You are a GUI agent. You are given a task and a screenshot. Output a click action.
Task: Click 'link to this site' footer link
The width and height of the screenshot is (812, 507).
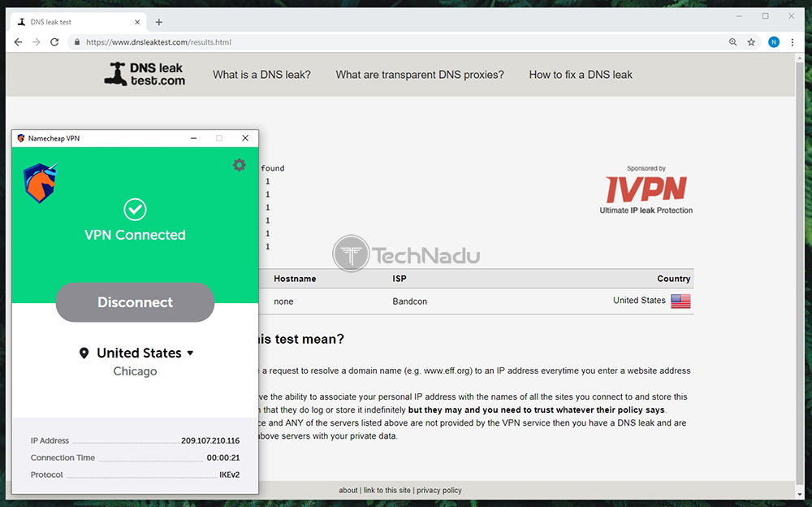(x=387, y=491)
